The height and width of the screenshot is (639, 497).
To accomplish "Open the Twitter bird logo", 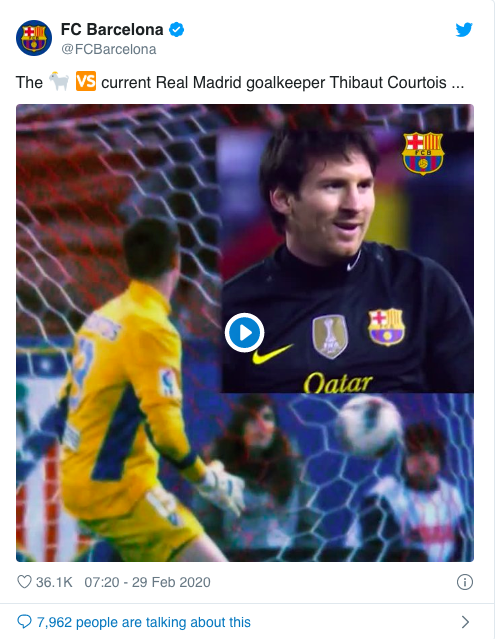I will pos(464,30).
